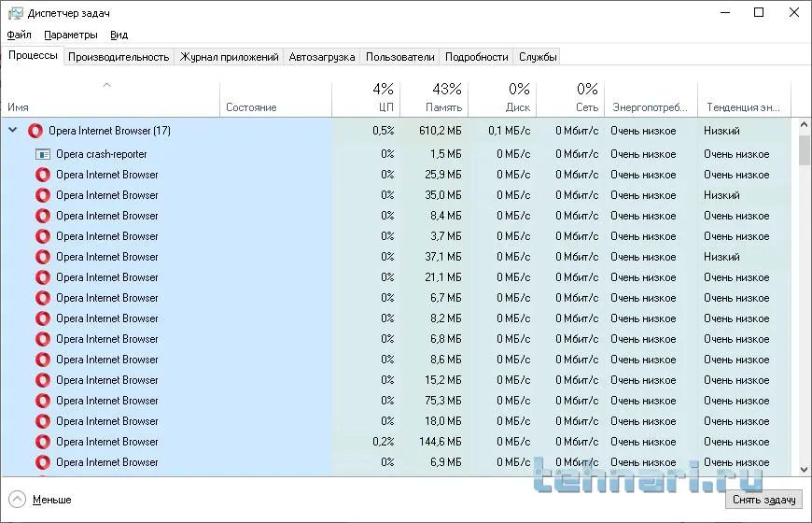Sort processes by the Память column header
The height and width of the screenshot is (523, 812).
[x=433, y=98]
